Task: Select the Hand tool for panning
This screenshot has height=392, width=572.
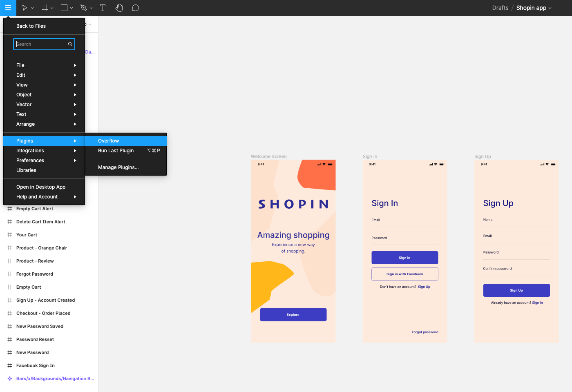Action: click(119, 7)
